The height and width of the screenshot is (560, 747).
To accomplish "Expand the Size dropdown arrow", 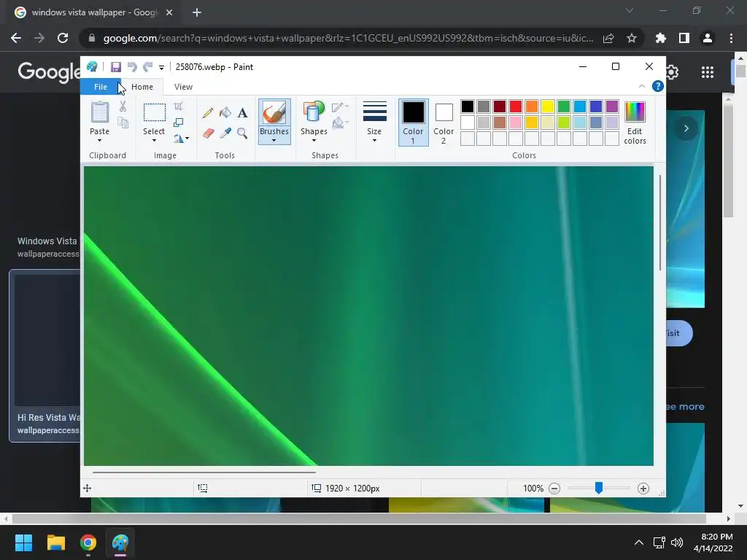I will tap(374, 141).
